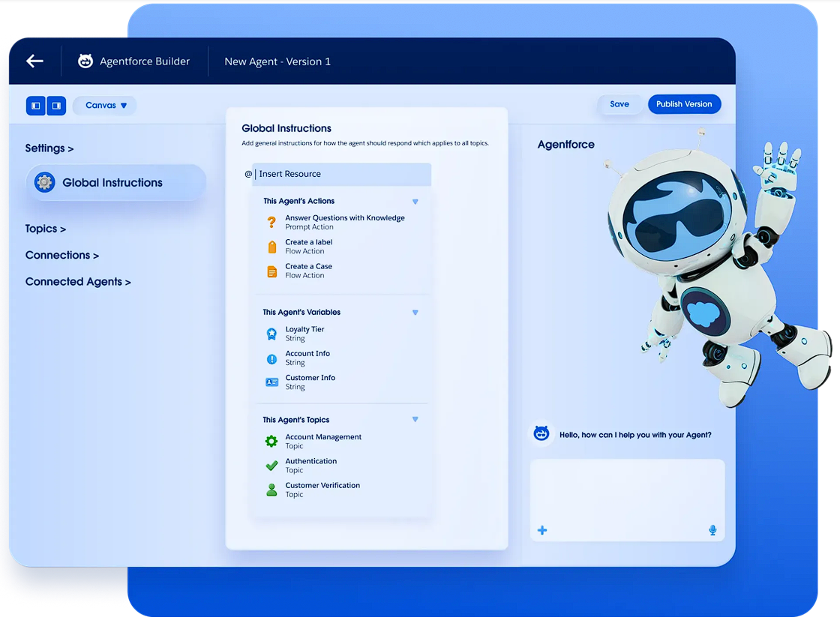Viewport: 840px width, 620px height.
Task: Select Create a label flow action
Action: pyautogui.click(x=308, y=247)
